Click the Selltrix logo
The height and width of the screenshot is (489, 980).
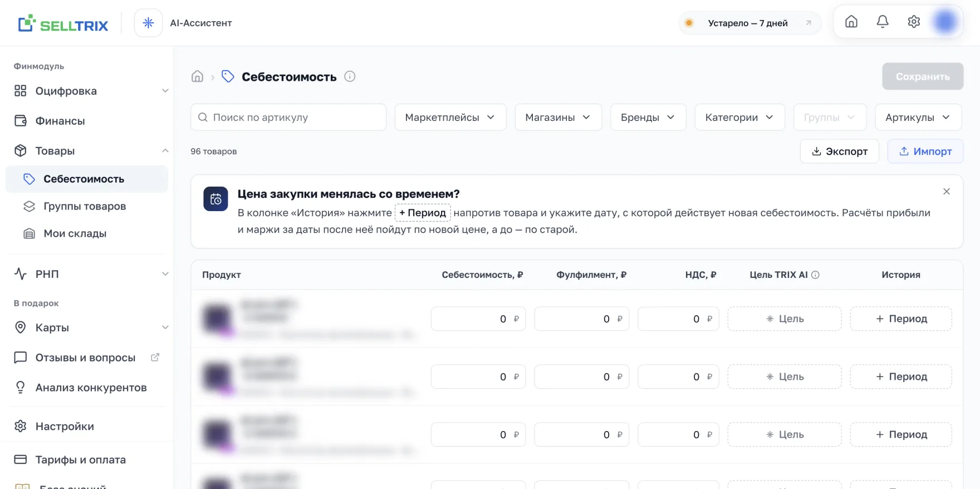[x=63, y=23]
